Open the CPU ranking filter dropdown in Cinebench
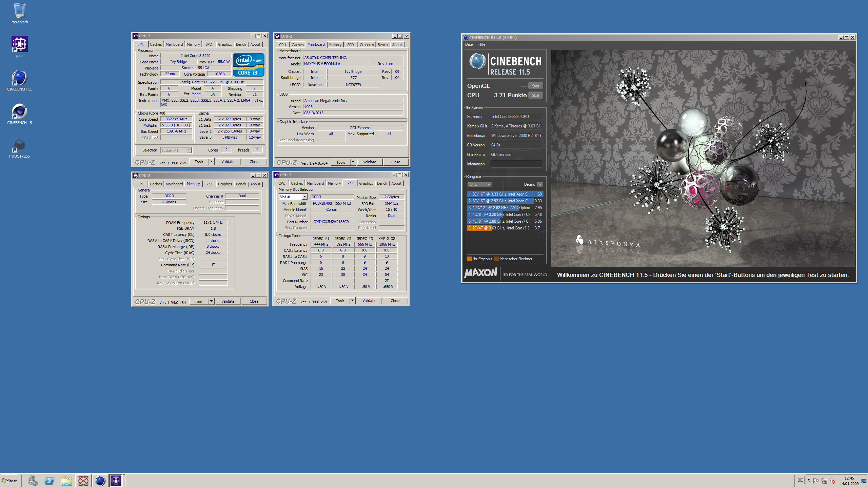 (480, 184)
